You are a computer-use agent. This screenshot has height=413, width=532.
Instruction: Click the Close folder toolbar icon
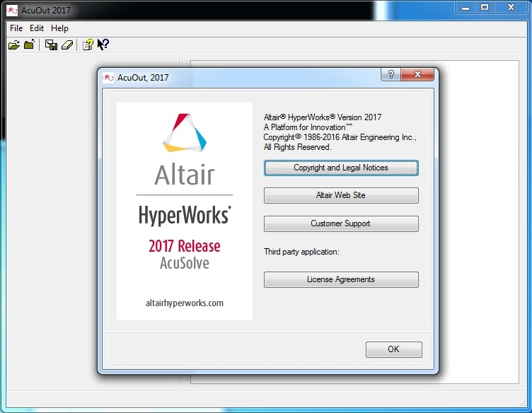[x=30, y=45]
